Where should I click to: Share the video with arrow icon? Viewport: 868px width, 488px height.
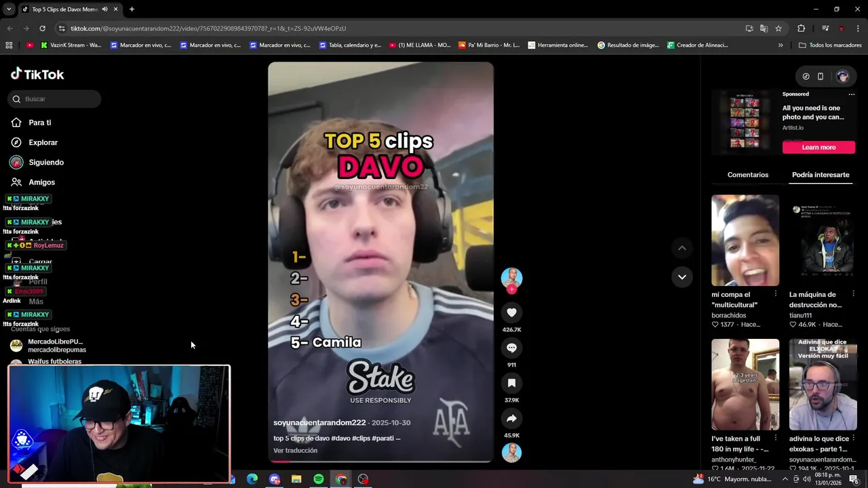point(511,418)
